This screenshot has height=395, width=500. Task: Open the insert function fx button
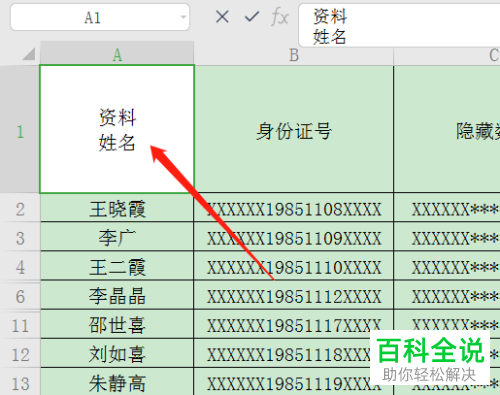point(279,17)
